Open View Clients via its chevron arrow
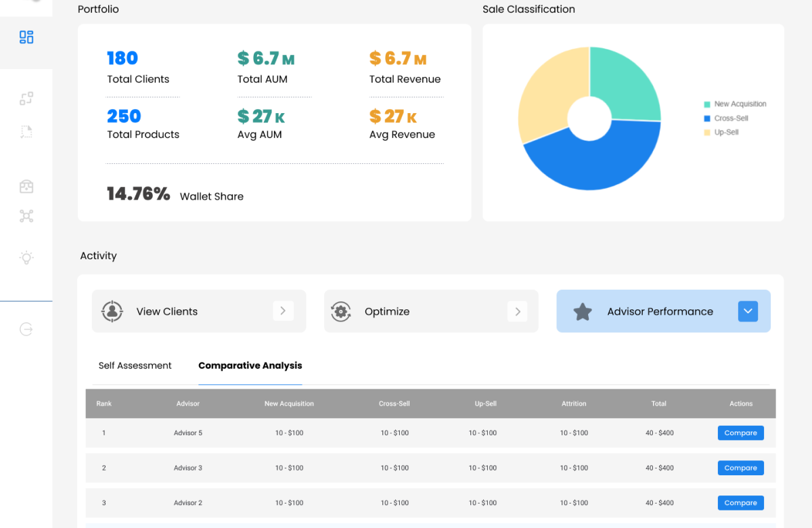Viewport: 812px width, 528px height. pos(283,311)
